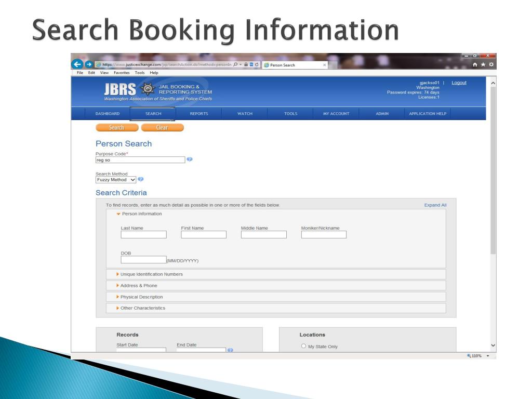
Task: Click the vertical page scrollbar thumb
Action: [x=493, y=170]
